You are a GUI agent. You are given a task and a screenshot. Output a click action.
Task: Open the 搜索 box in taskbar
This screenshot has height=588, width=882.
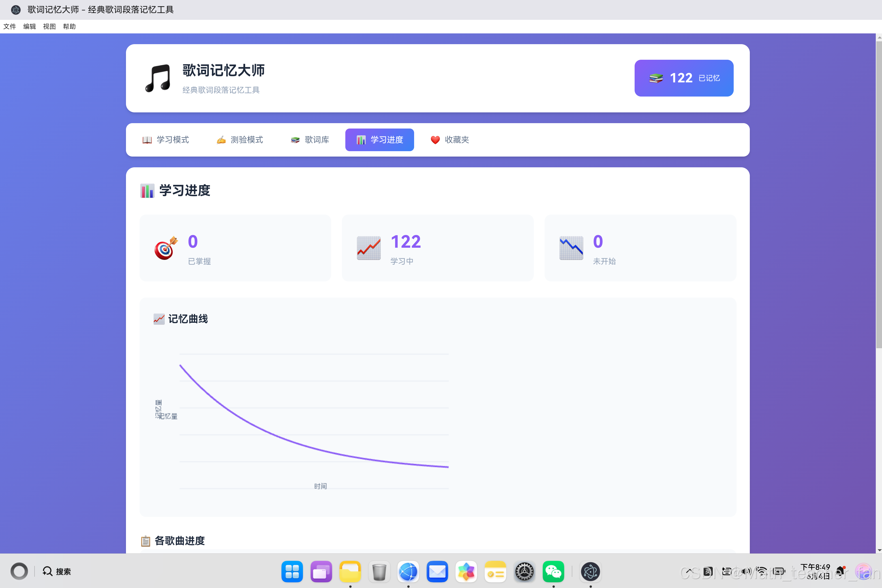coord(57,571)
